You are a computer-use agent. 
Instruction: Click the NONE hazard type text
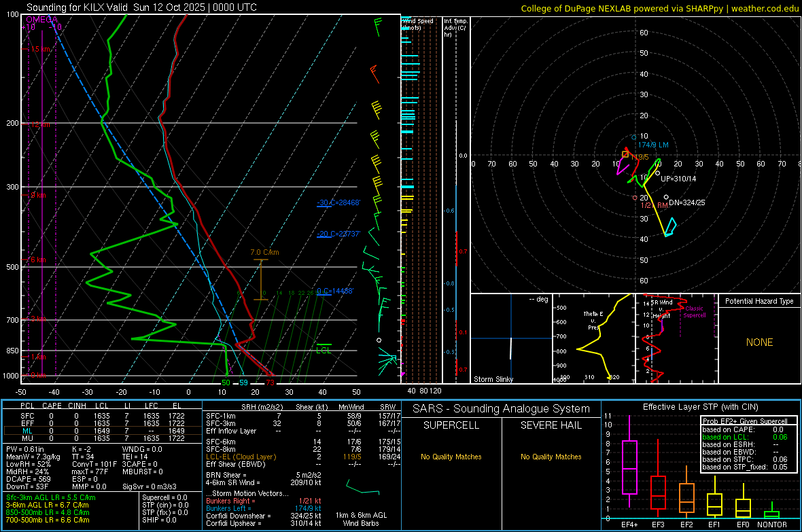[759, 342]
